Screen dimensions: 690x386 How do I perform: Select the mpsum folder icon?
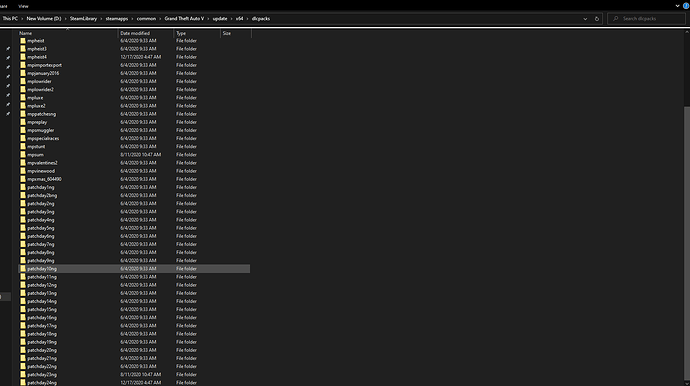pos(23,154)
